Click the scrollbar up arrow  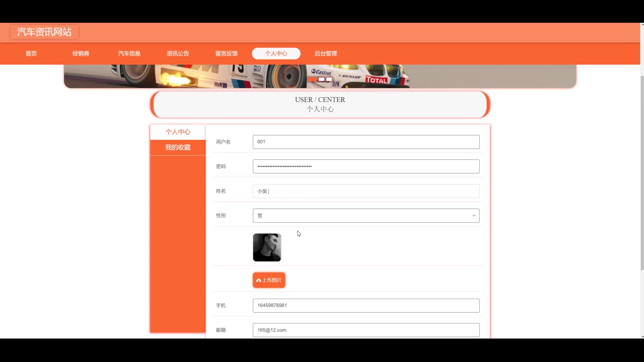(642, 24)
